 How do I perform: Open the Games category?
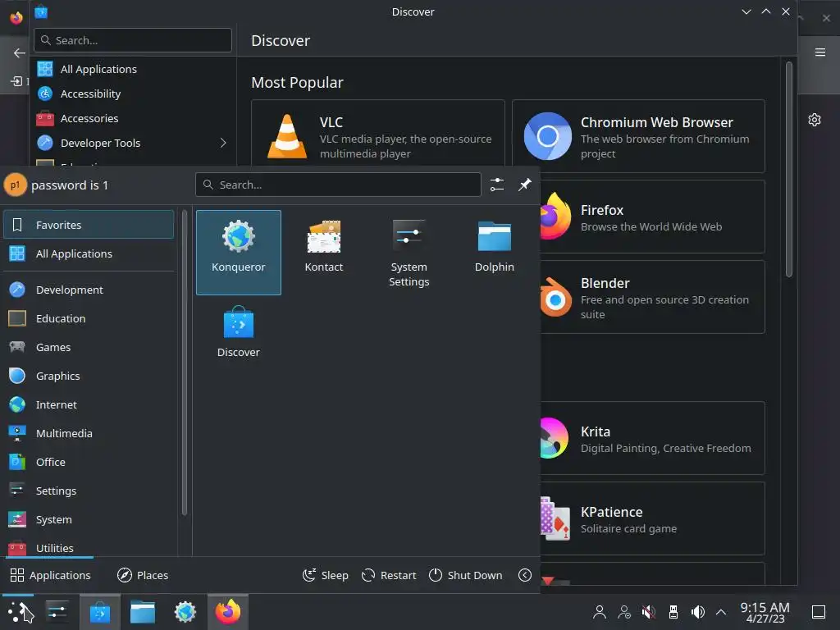click(x=89, y=347)
